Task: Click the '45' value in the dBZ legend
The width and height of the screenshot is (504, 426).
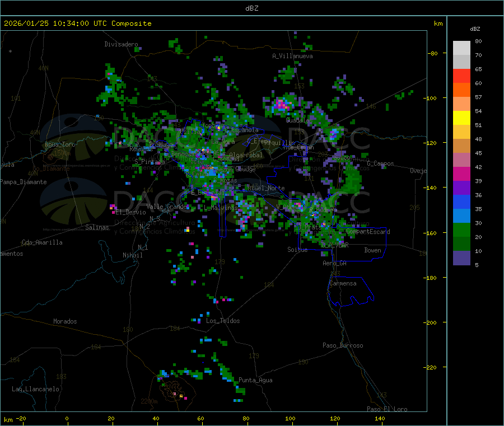Action: tap(478, 153)
